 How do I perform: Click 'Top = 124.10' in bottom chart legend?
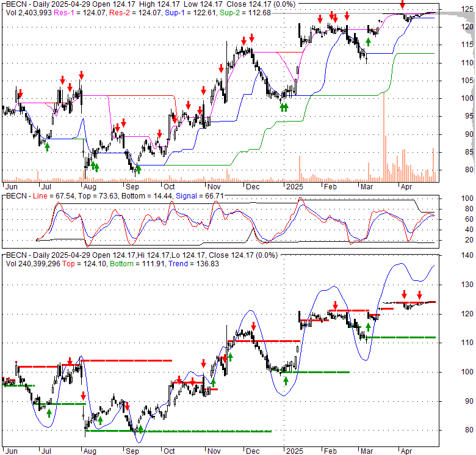(x=84, y=264)
